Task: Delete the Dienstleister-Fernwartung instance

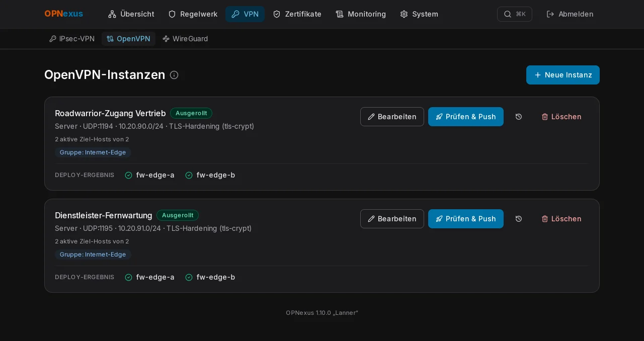Action: tap(561, 219)
